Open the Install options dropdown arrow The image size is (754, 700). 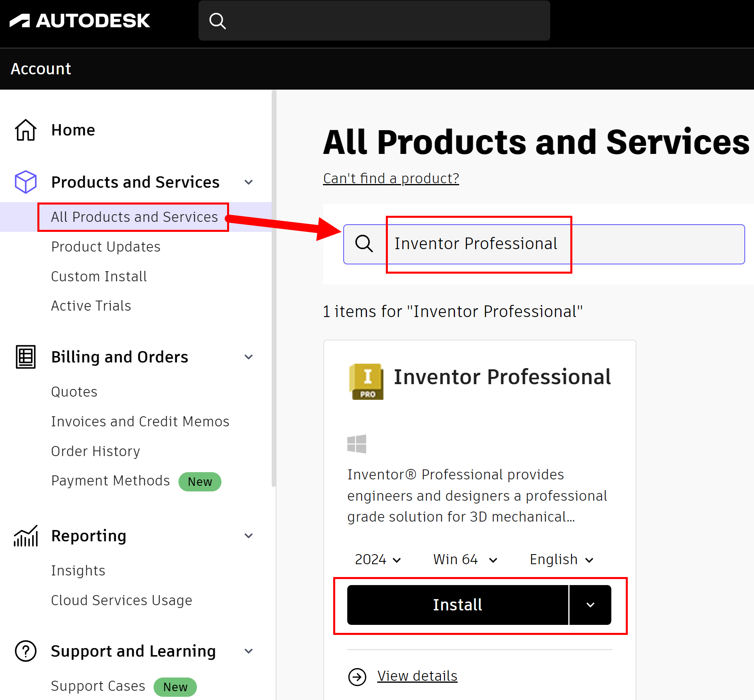pyautogui.click(x=590, y=605)
